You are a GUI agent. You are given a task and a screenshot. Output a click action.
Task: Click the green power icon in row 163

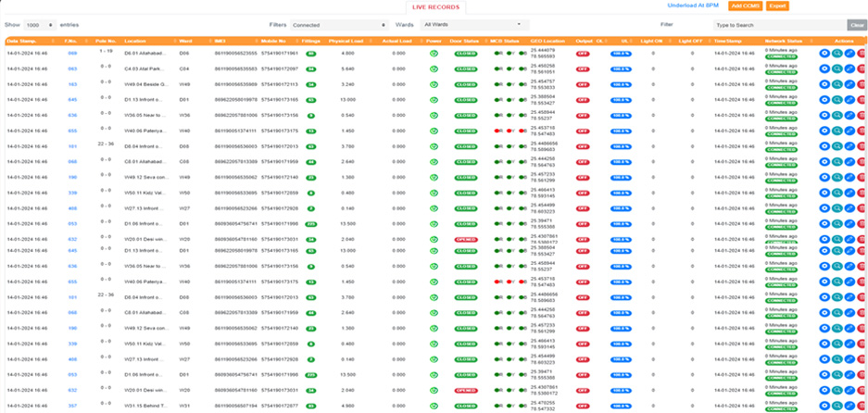[434, 84]
